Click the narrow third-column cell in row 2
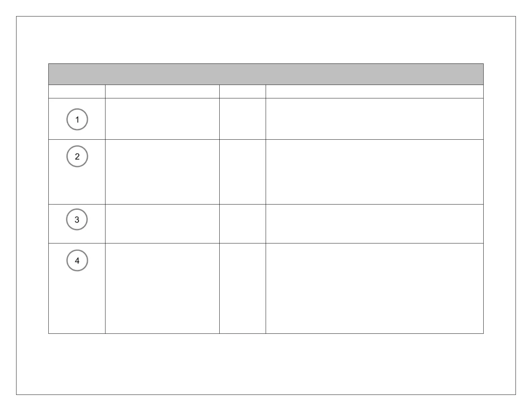 pos(242,172)
